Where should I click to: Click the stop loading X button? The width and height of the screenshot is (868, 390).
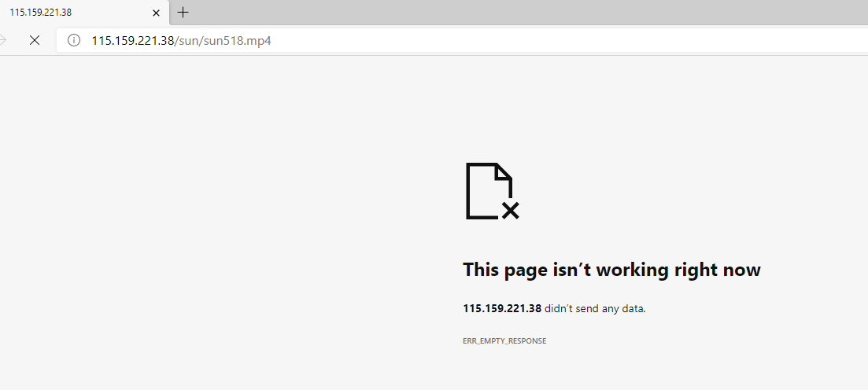[35, 40]
